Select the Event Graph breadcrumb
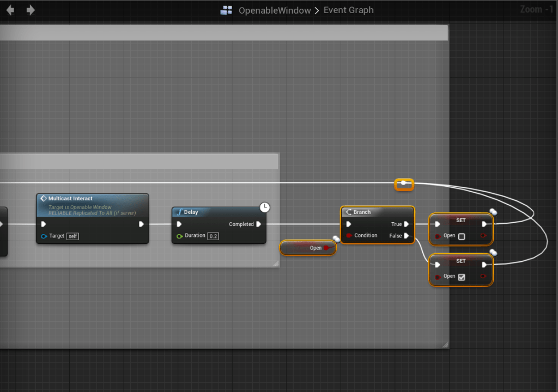The image size is (558, 392). tap(348, 10)
